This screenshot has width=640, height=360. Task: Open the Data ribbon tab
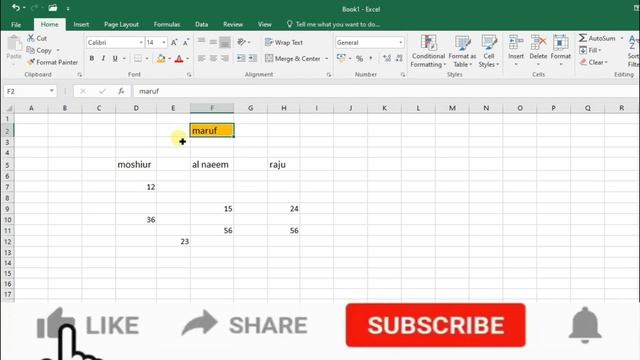tap(201, 24)
